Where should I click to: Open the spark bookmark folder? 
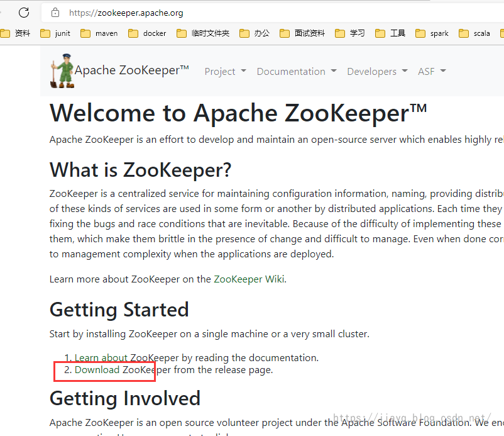432,33
